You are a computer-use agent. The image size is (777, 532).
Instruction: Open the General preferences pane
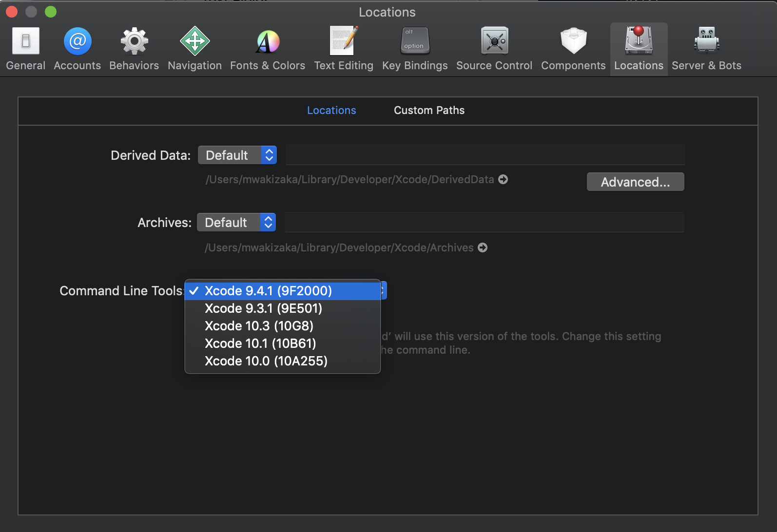coord(26,49)
